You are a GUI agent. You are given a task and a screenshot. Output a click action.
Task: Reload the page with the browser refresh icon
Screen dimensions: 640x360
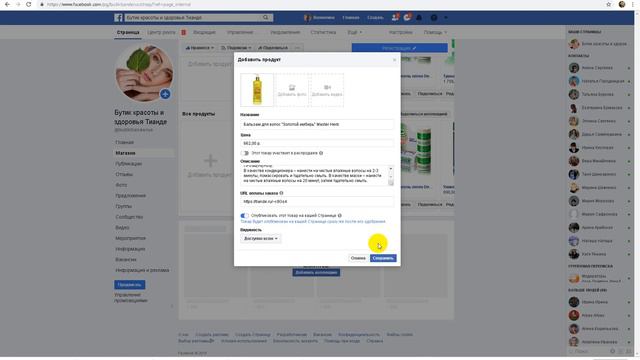[29, 4]
